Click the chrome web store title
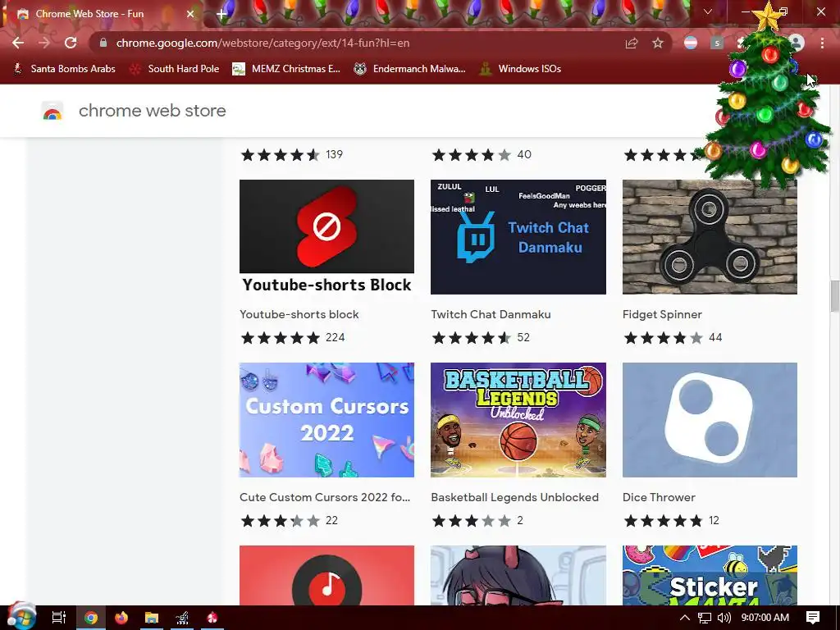 [x=152, y=111]
